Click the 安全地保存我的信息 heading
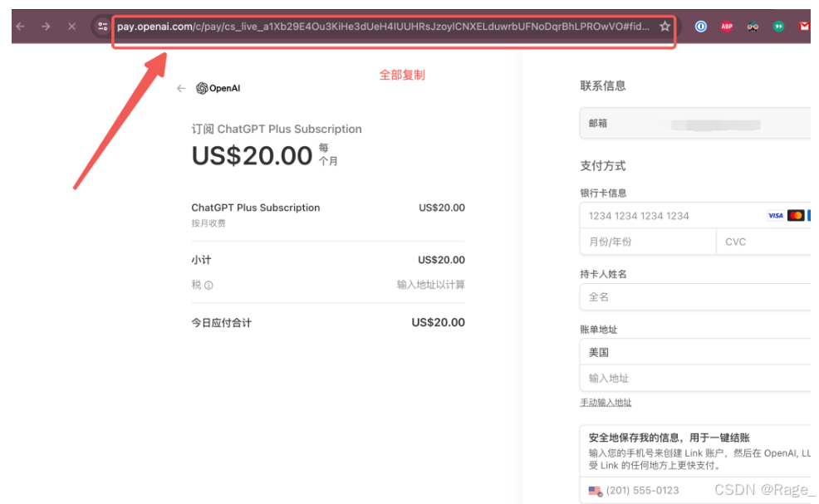This screenshot has width=819, height=504. click(669, 438)
